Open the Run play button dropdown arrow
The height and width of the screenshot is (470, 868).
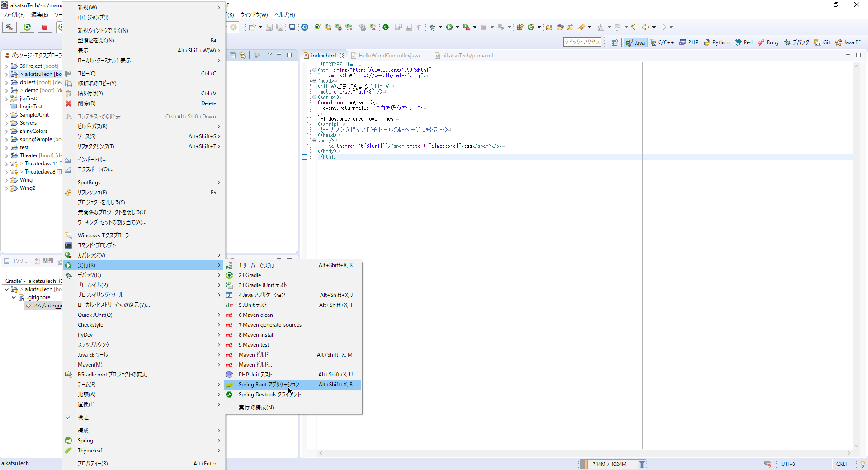458,27
